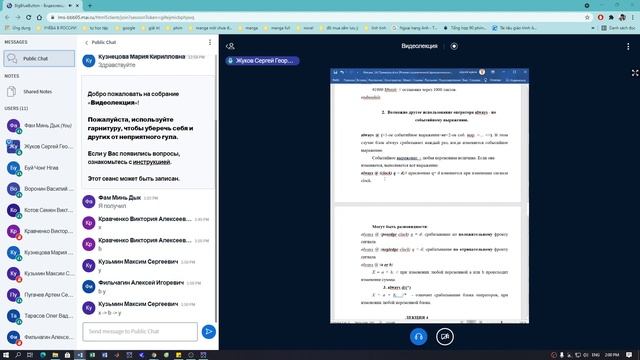Select user Тарасов Олег Вад...
This screenshot has width=640, height=360.
pos(40,316)
